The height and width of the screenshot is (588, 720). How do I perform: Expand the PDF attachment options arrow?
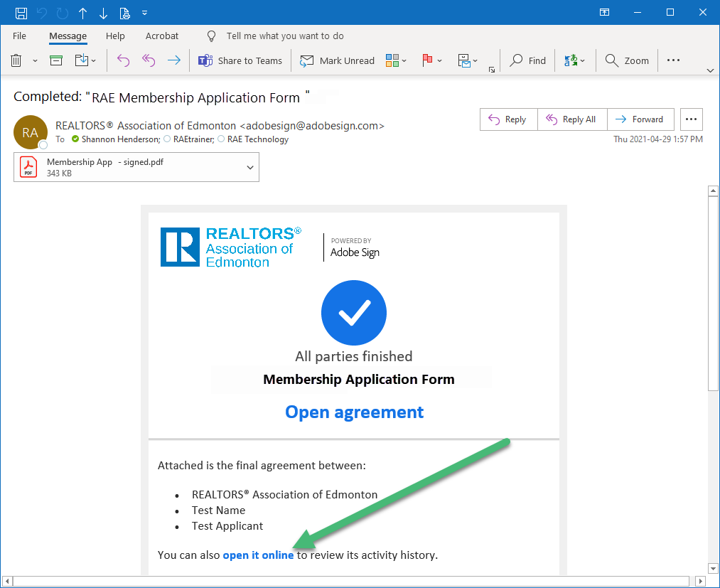coord(250,167)
